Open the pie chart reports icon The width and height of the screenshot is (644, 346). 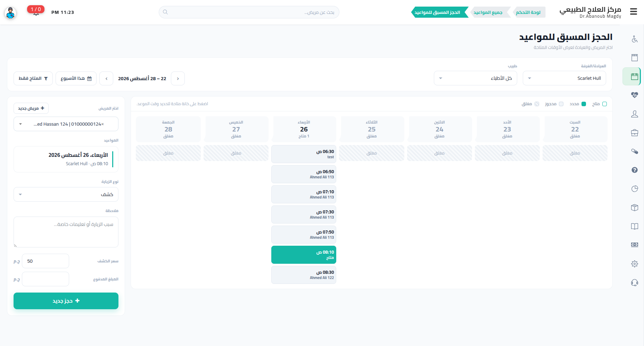[x=635, y=189]
